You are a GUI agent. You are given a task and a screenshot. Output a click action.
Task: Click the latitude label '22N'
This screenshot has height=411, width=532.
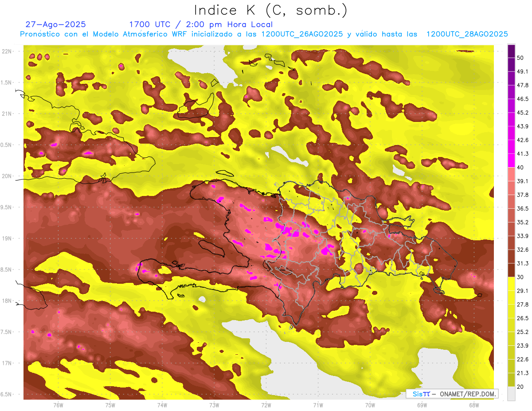[7, 51]
